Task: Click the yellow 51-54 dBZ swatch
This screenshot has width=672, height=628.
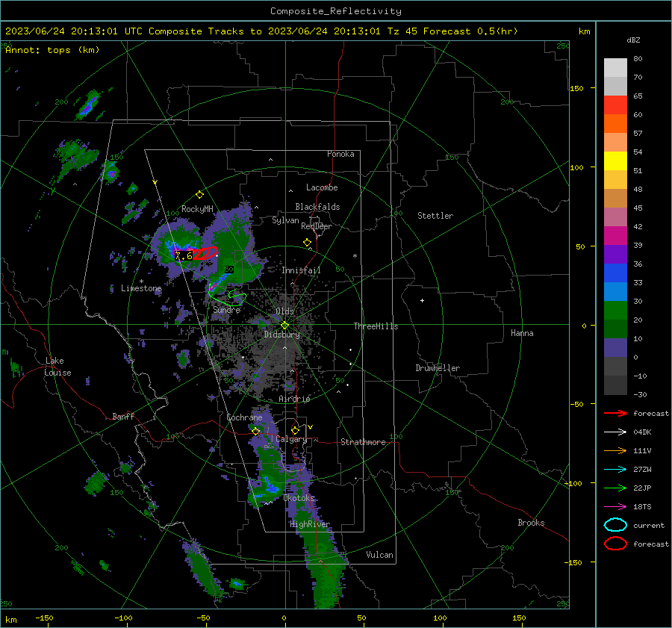Action: coord(615,161)
